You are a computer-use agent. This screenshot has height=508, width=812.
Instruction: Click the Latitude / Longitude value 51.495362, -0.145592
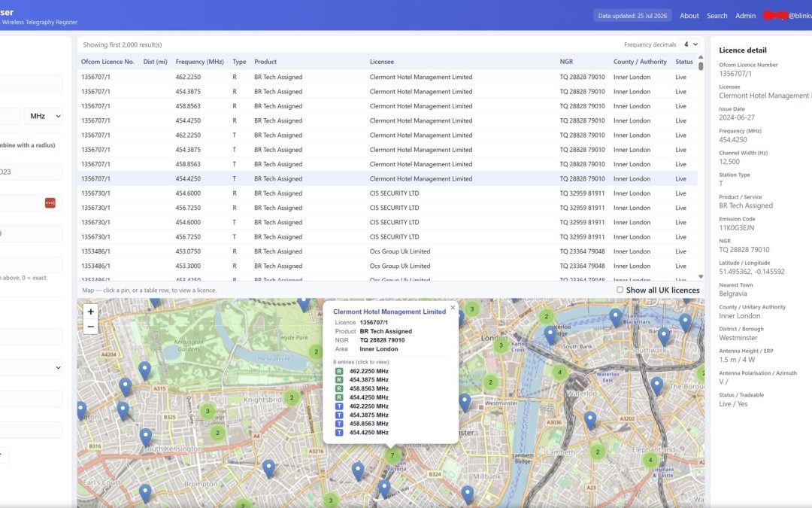point(751,272)
